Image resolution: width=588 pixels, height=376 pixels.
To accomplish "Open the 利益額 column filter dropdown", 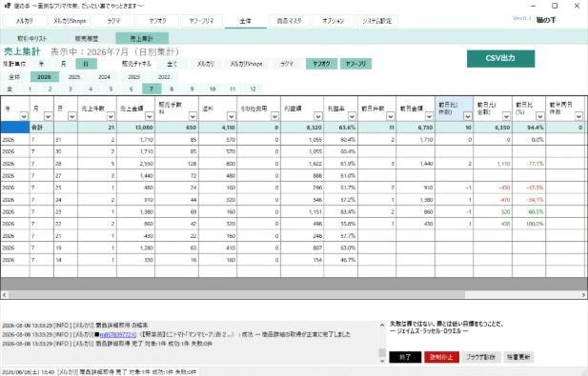I will (318, 116).
